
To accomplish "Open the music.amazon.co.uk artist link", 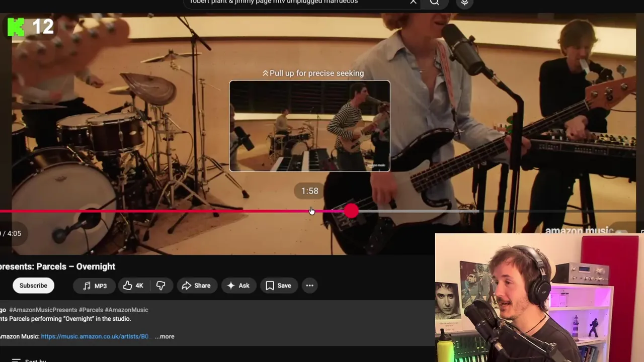I will (x=95, y=336).
